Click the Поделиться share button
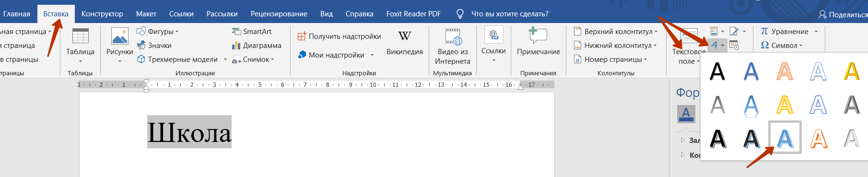Viewport: 868px width, 177px height. coord(843,14)
